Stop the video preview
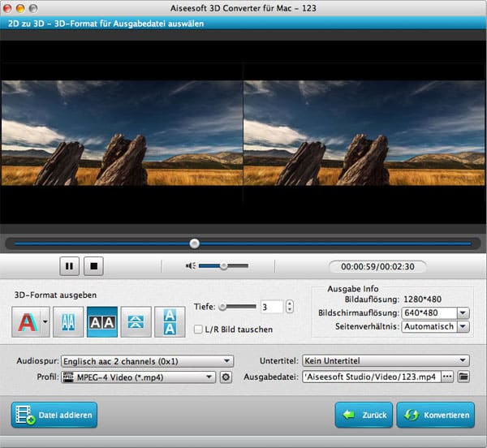Viewport: 487px width, 448px height. (93, 266)
